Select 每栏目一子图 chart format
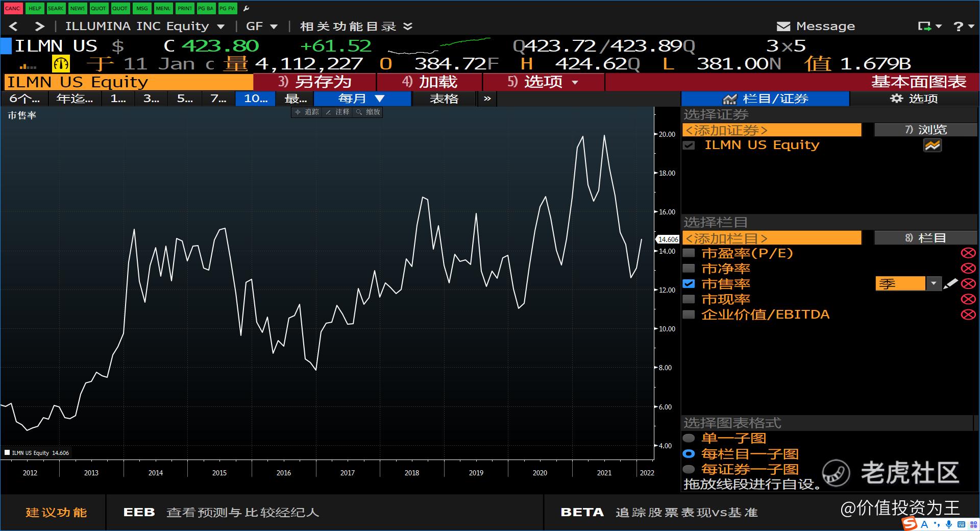The image size is (980, 531). point(689,453)
